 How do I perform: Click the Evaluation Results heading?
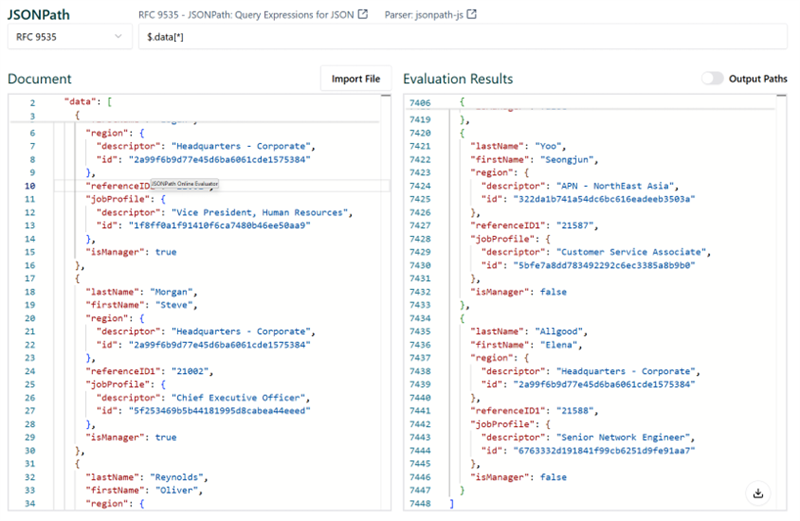pyautogui.click(x=458, y=79)
